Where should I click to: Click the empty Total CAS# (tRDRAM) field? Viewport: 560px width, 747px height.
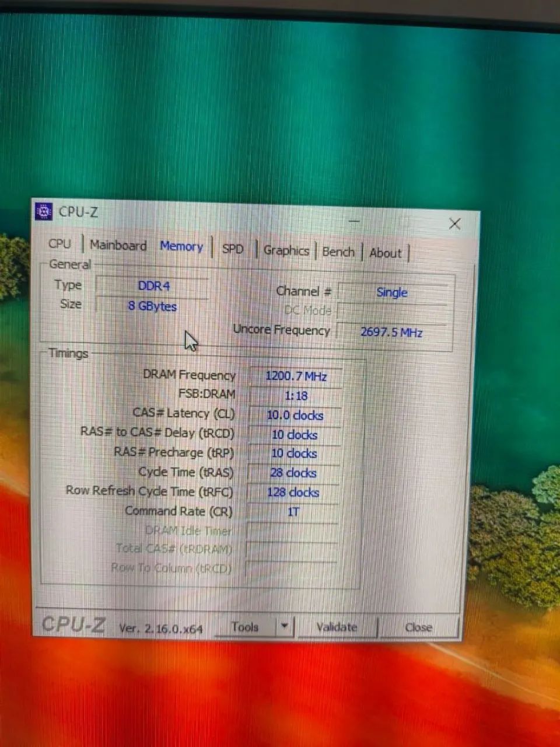coord(292,550)
